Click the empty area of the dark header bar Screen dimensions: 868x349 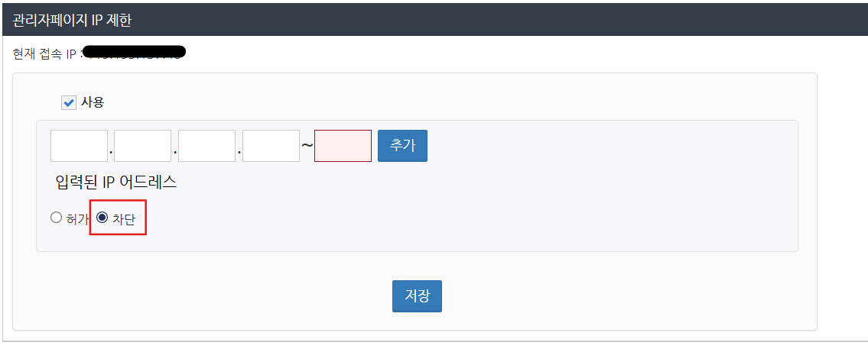pos(497,20)
